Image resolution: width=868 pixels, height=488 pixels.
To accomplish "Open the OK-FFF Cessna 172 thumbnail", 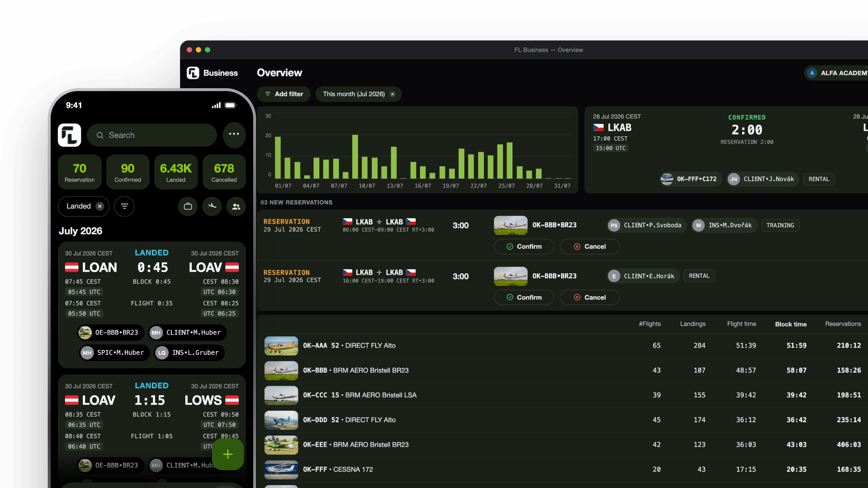I will pos(281,470).
